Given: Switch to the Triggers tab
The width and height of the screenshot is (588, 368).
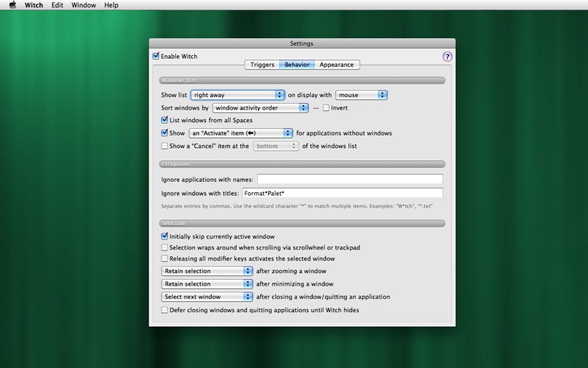Looking at the screenshot, I should 262,65.
